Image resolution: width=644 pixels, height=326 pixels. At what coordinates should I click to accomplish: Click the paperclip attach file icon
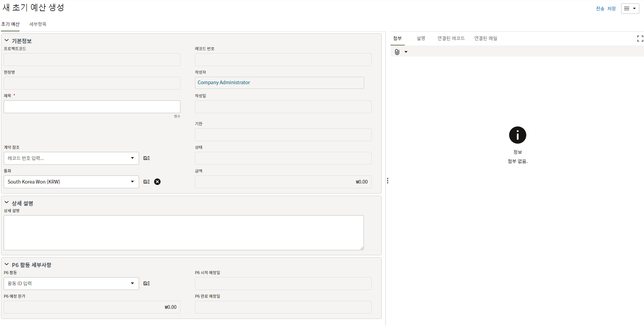(397, 52)
